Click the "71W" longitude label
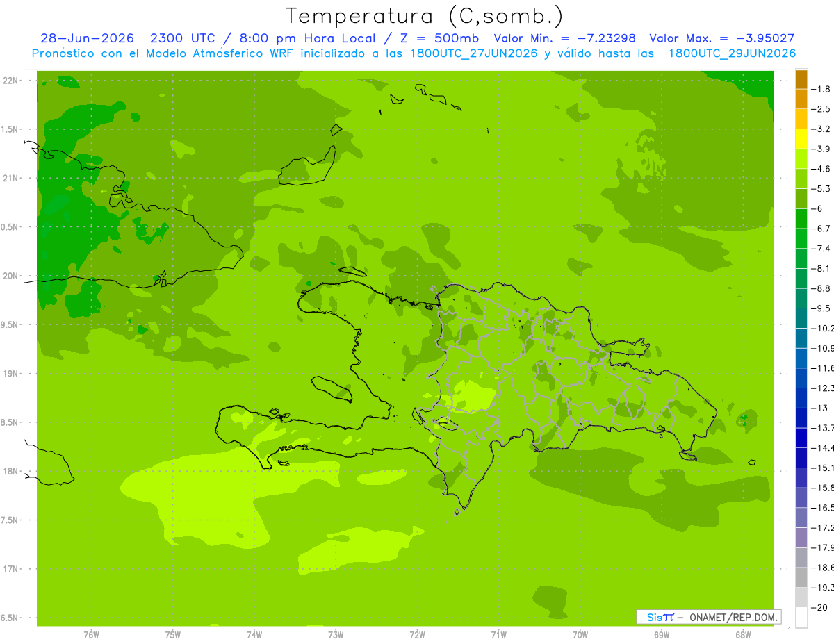 (x=498, y=635)
